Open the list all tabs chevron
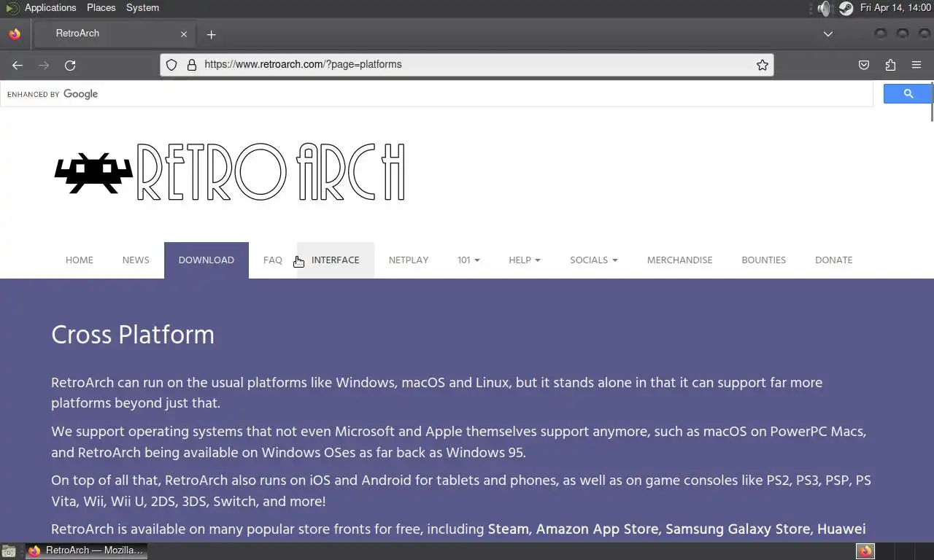The width and height of the screenshot is (934, 560). [x=828, y=34]
